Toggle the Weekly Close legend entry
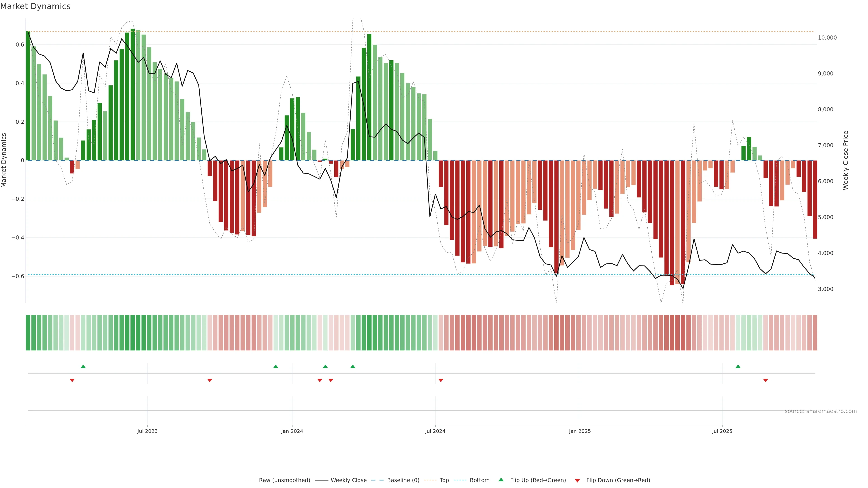Viewport: 868px width, 488px height. [348, 480]
